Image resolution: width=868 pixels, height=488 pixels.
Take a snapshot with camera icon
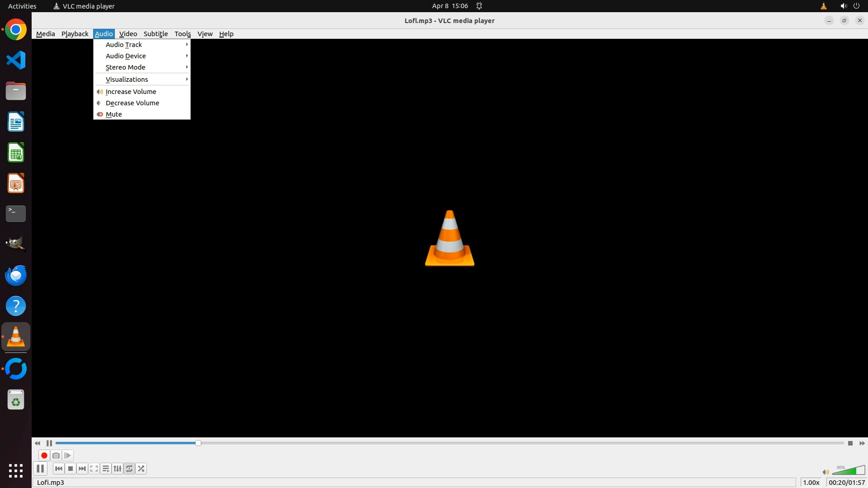pyautogui.click(x=56, y=455)
